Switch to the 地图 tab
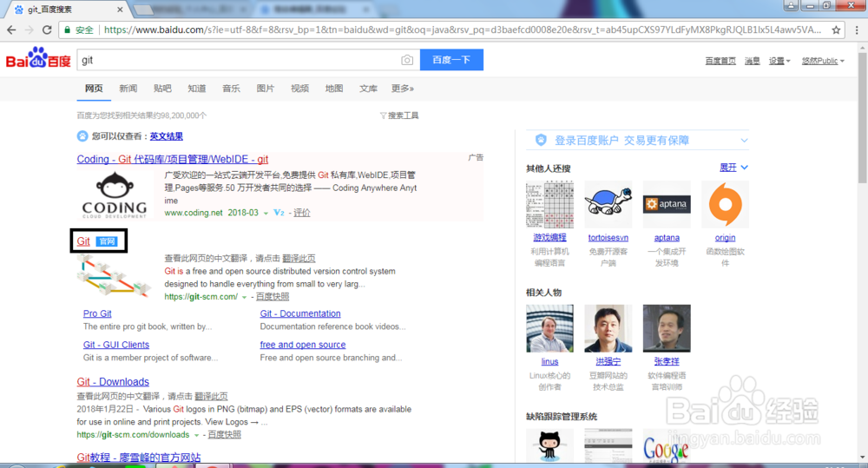This screenshot has height=468, width=868. click(334, 89)
